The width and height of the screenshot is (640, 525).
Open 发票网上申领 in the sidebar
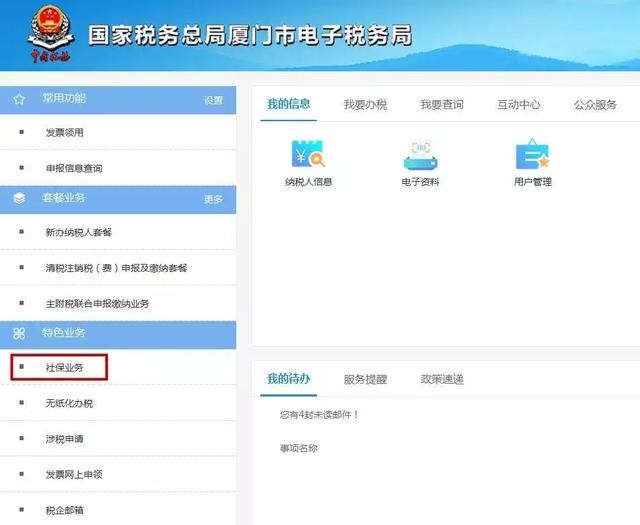pos(74,474)
